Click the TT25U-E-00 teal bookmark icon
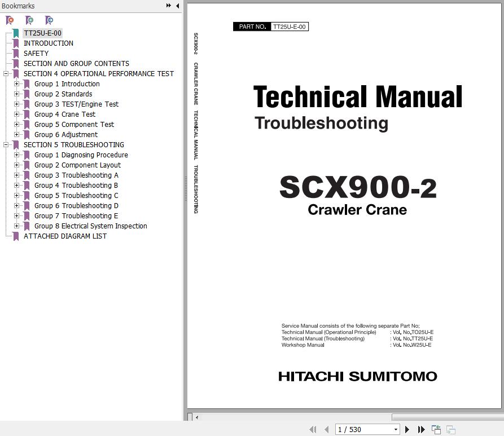 [x=16, y=33]
